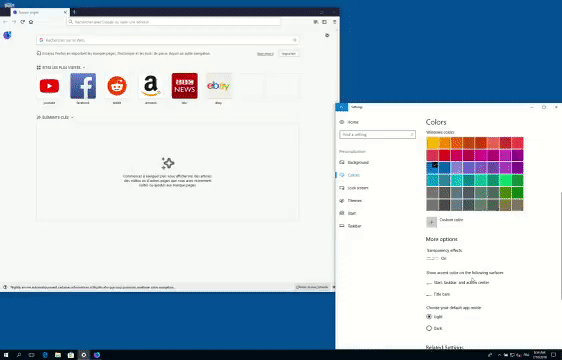This screenshot has width=562, height=360.
Task: Open the new tab page settings gear
Action: pyautogui.click(x=327, y=35)
